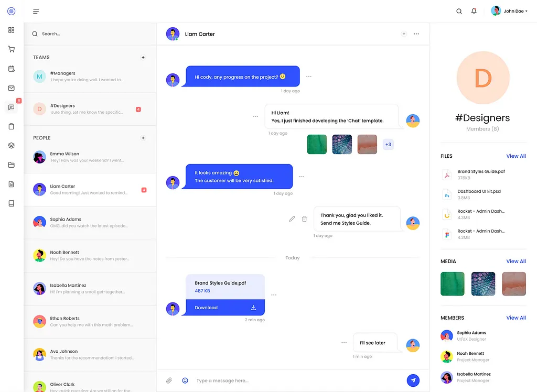Click View All link next to Files
Screen dimensions: 537x392
click(x=515, y=156)
